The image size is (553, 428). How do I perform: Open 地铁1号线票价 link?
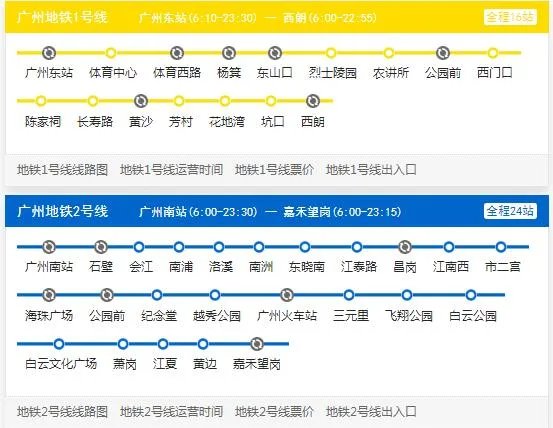coord(274,170)
